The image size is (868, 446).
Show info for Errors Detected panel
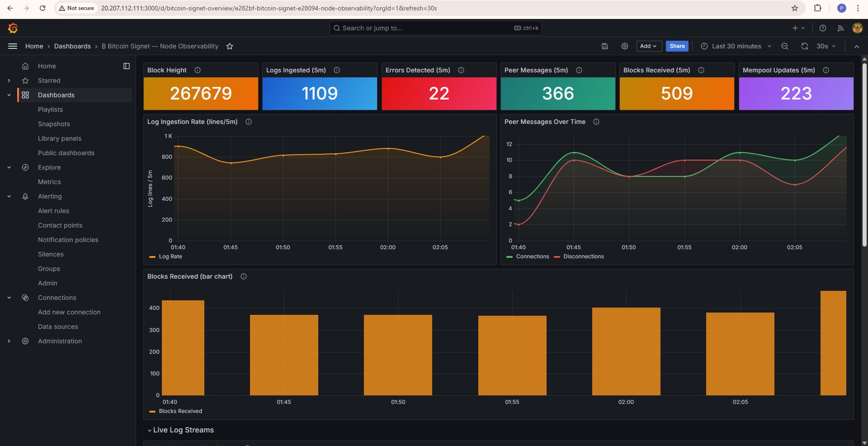(461, 70)
